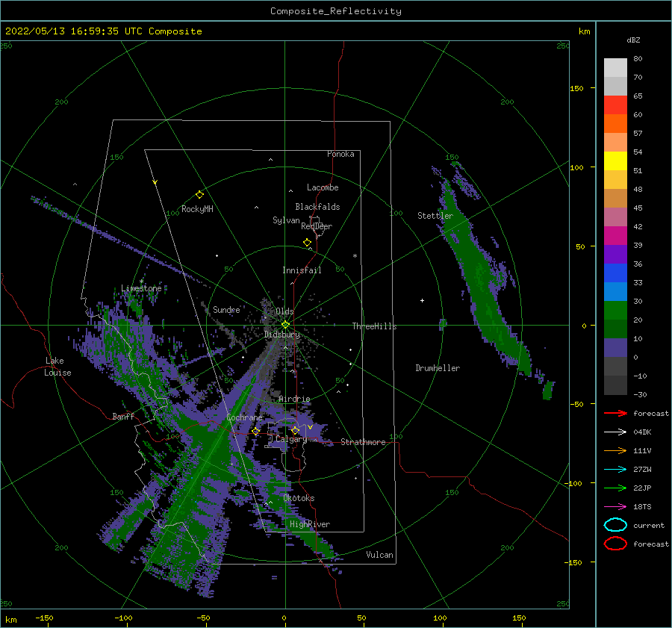
Task: Click the Composite_Reflectivity title
Action: pyautogui.click(x=336, y=11)
